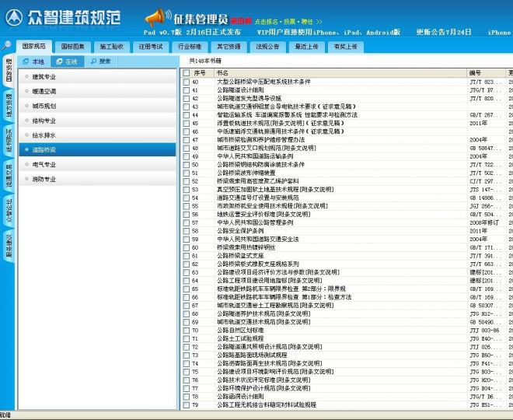The height and width of the screenshot is (420, 513).
Task: Click the code cell JTJ 003-86
Action: click(x=484, y=331)
